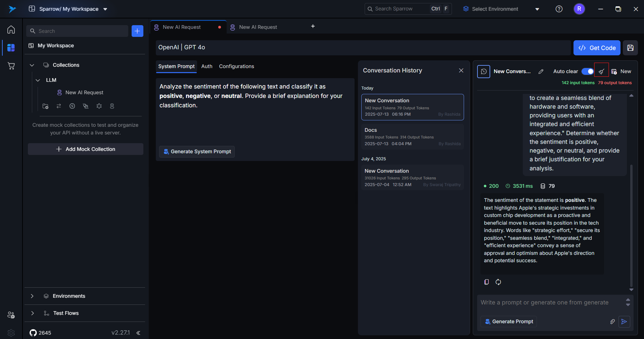Image resolution: width=644 pixels, height=339 pixels.
Task: Add an AI request robot icon
Action: click(112, 106)
